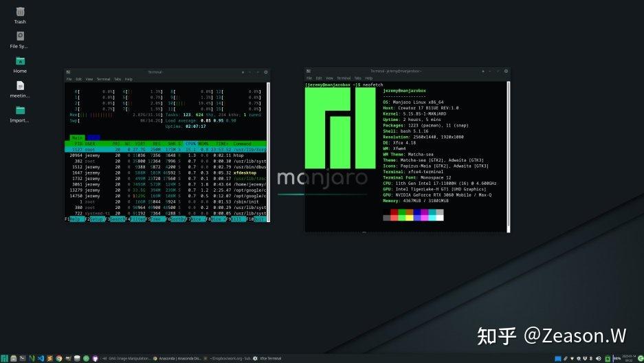
Task: Launch the green N editor from the panel
Action: click(x=32, y=358)
